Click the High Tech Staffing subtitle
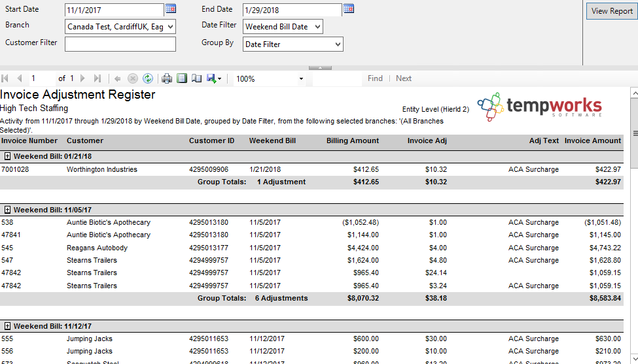This screenshot has height=364, width=638. [x=34, y=108]
